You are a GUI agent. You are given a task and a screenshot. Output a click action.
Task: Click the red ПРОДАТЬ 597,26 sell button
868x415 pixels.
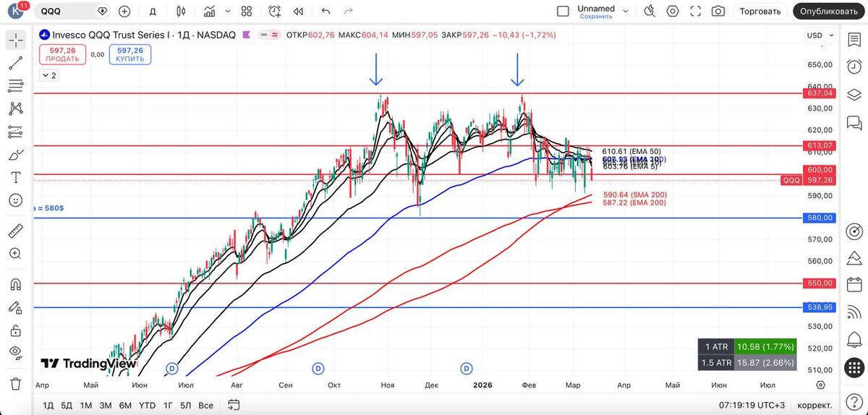click(62, 54)
